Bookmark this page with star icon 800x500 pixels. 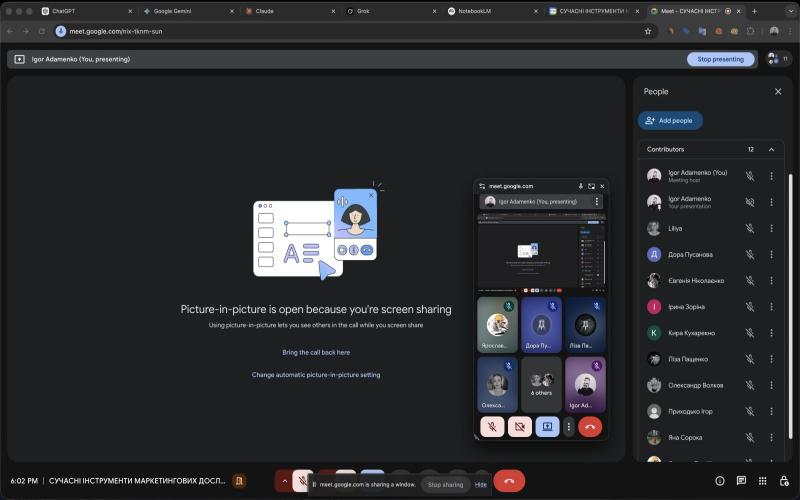tap(648, 31)
